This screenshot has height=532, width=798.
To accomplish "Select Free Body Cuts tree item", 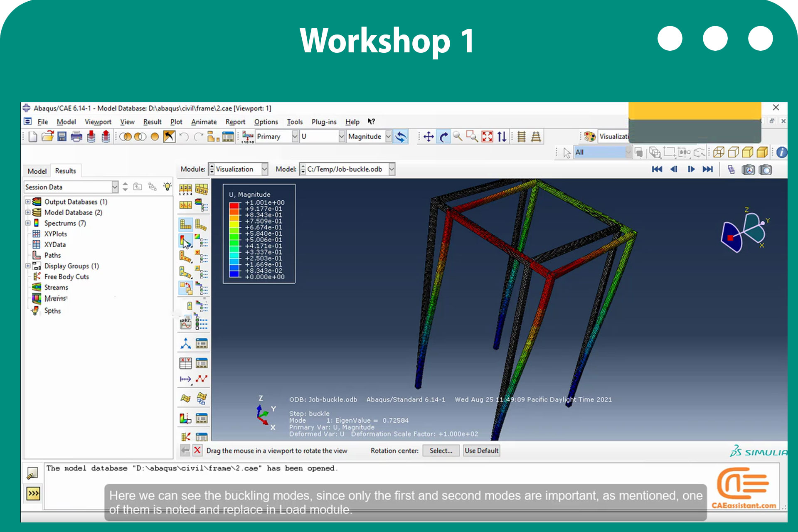I will pos(66,277).
